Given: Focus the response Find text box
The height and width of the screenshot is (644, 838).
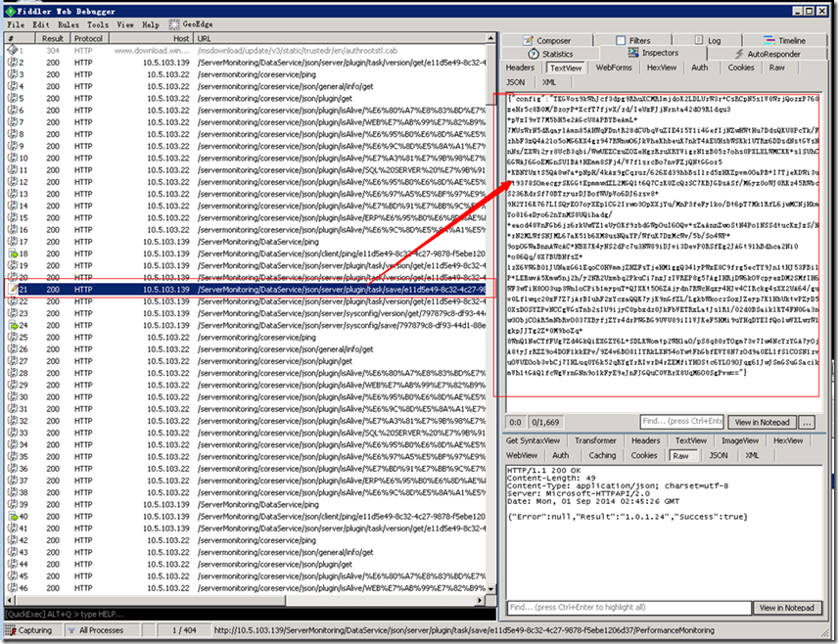Looking at the screenshot, I should [629, 608].
